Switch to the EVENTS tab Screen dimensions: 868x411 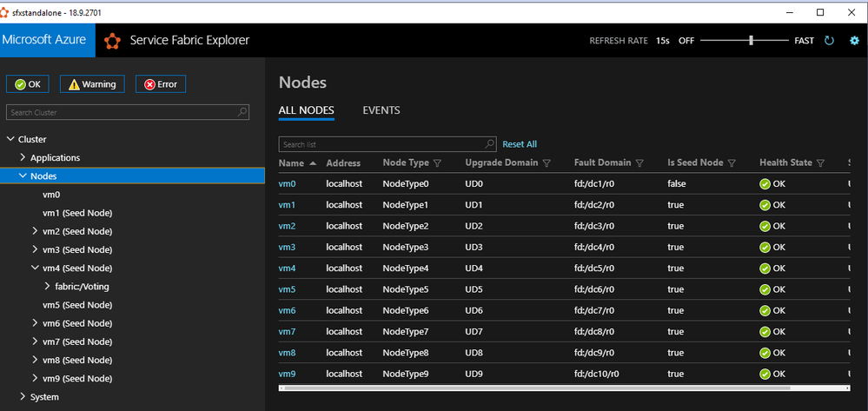(x=381, y=110)
